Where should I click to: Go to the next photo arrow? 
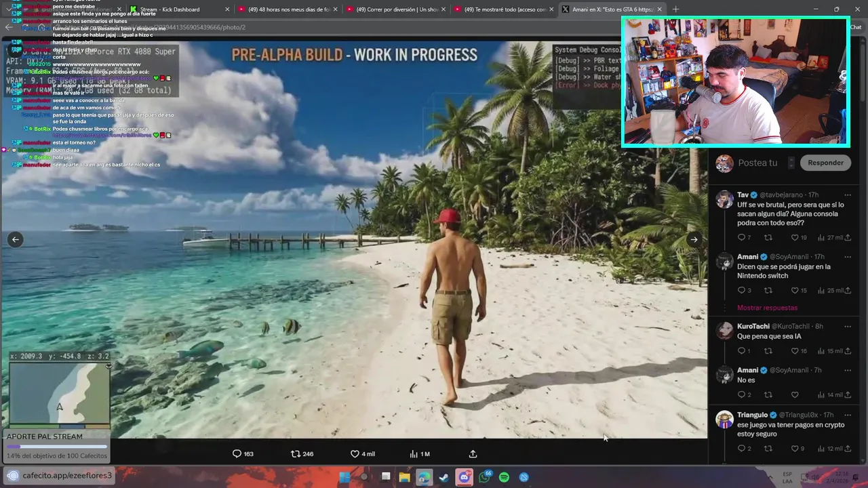click(x=694, y=239)
